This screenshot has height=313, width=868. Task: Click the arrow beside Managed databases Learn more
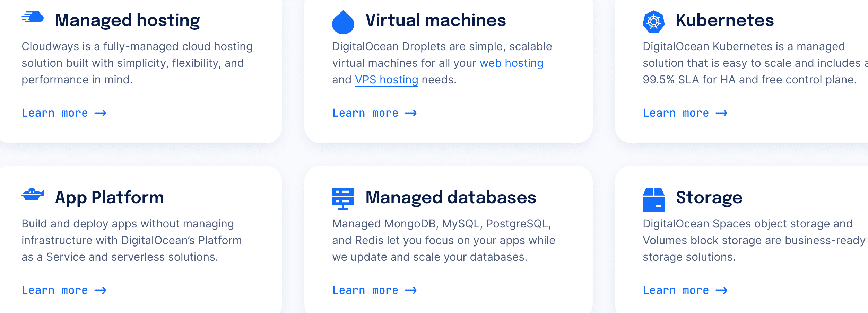pyautogui.click(x=411, y=290)
